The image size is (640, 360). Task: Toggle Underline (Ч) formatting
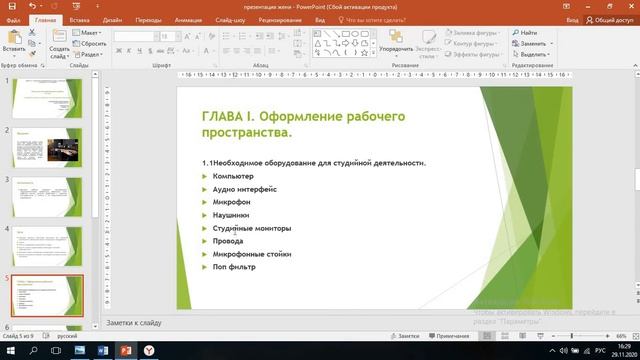[140, 51]
